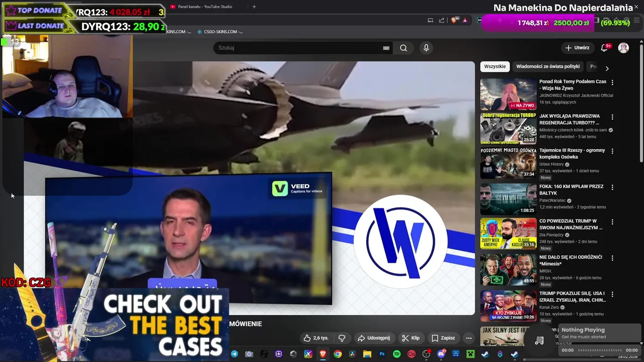644x362 pixels.
Task: Launch Photoshop from the taskbar
Action: tap(382, 354)
